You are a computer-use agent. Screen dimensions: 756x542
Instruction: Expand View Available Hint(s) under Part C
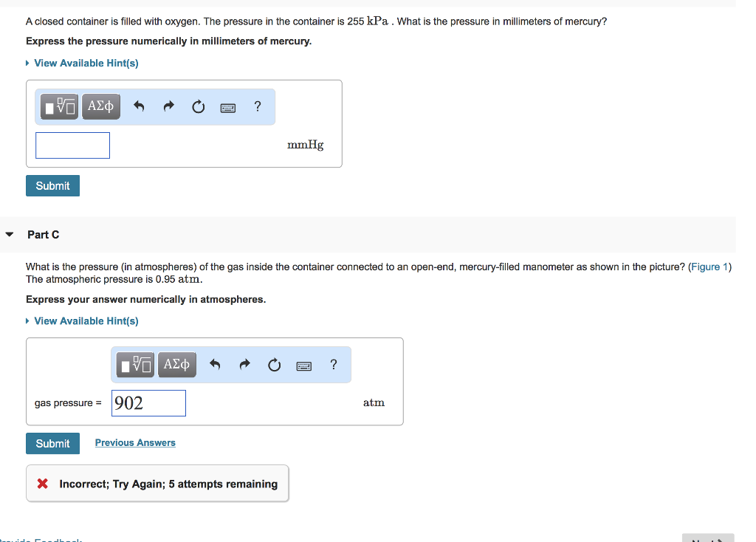tap(86, 320)
